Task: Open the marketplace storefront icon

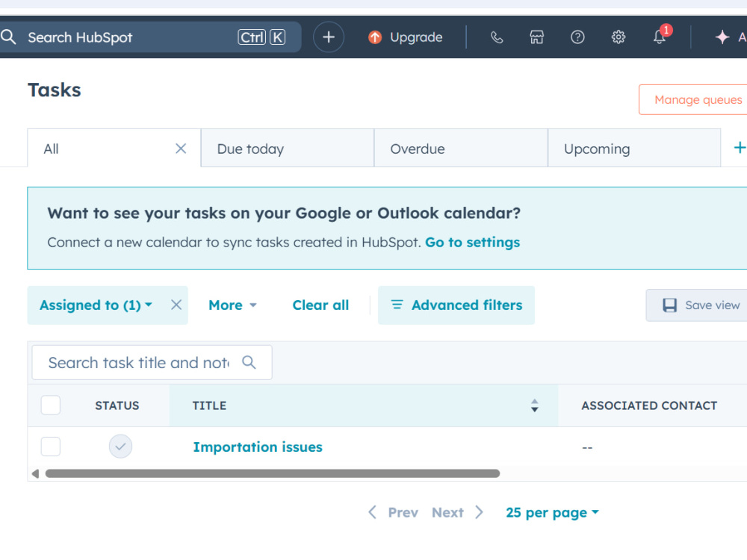Action: [537, 37]
